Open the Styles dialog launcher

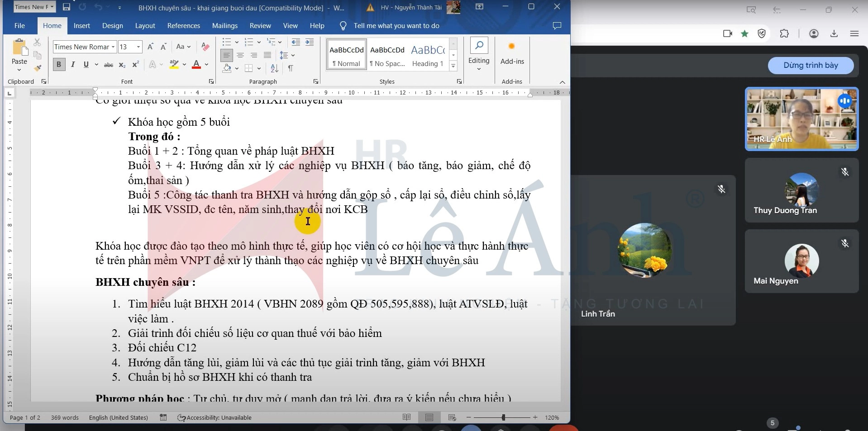[x=459, y=81]
